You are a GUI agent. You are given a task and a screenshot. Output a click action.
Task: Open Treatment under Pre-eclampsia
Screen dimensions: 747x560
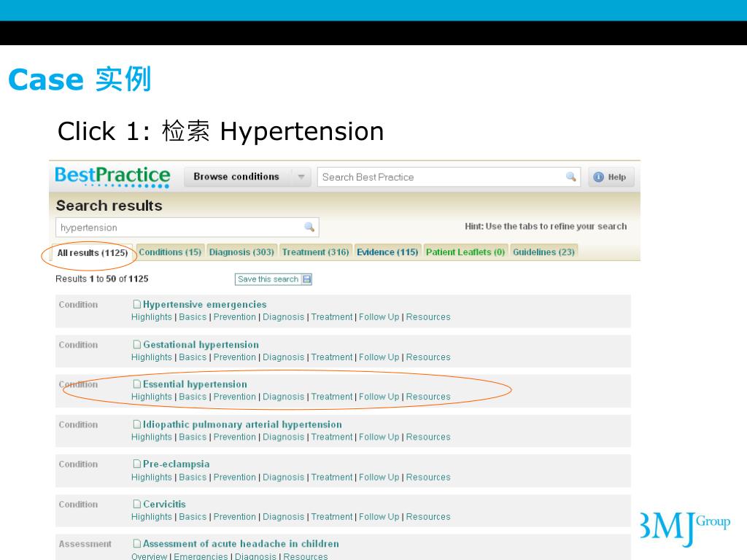(332, 477)
